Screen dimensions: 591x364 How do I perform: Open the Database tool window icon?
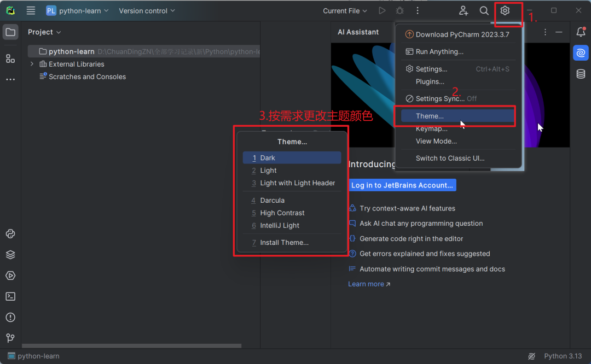[581, 74]
